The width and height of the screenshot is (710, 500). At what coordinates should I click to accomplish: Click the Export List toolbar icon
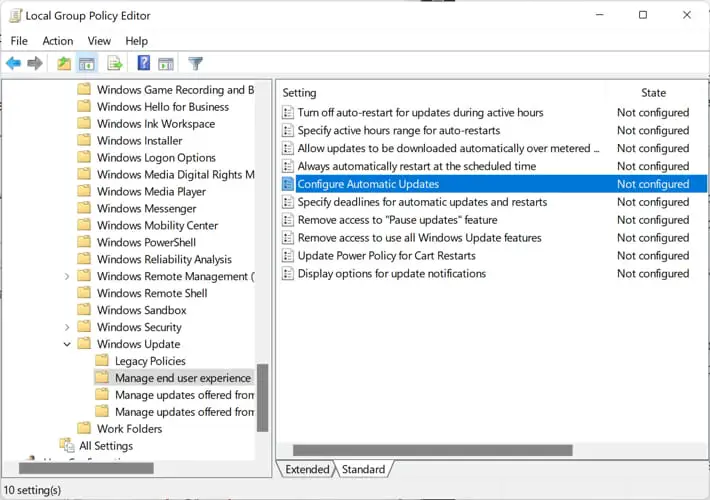point(115,63)
